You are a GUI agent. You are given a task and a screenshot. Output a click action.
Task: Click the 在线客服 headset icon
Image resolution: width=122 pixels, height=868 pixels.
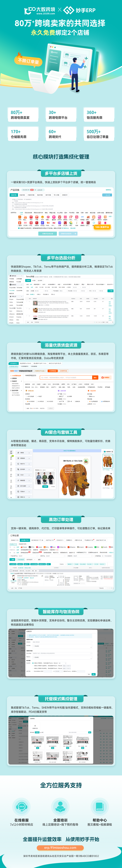pyautogui.click(x=22, y=807)
